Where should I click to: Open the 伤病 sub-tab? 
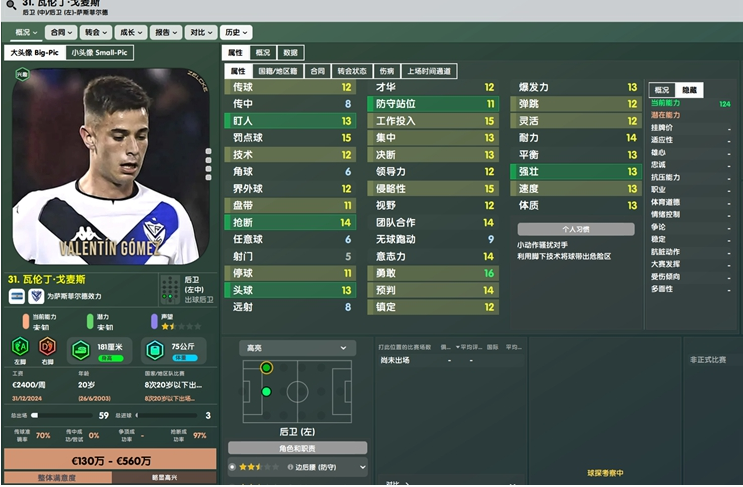[x=387, y=71]
